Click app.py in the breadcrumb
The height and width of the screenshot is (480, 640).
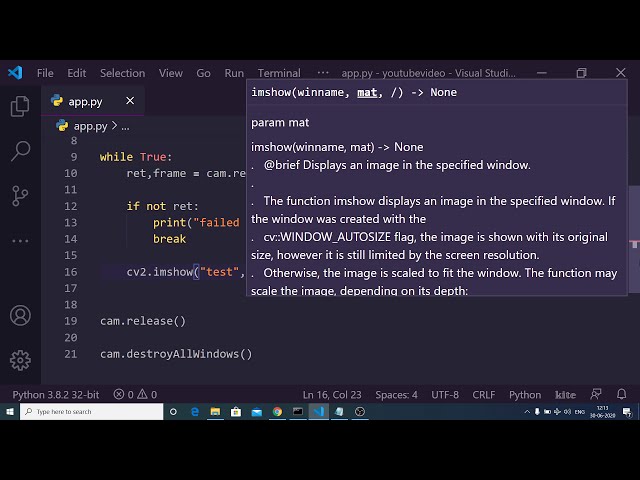(x=90, y=126)
